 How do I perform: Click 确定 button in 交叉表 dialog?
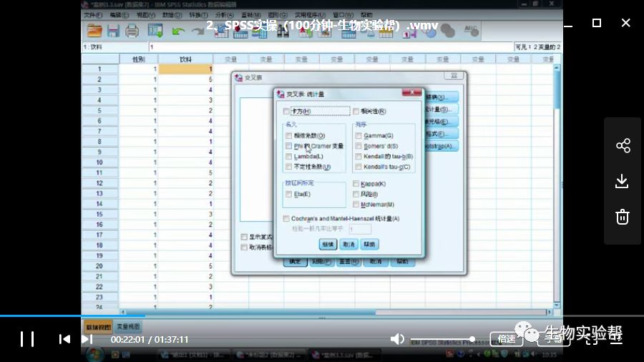(295, 263)
